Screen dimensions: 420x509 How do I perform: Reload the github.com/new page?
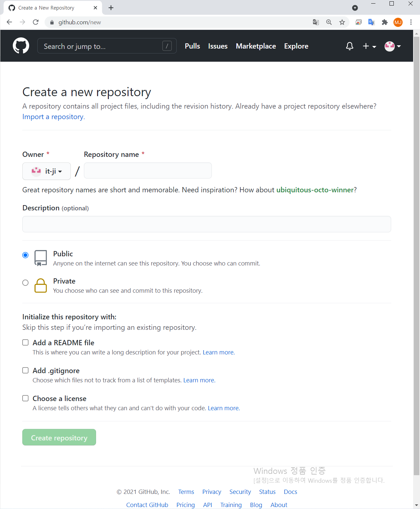(36, 22)
